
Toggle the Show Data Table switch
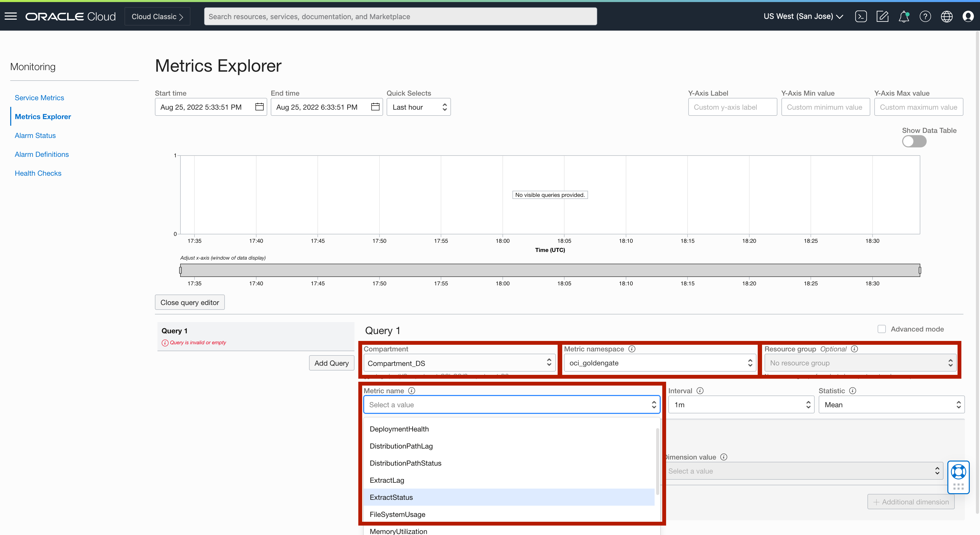pos(914,142)
